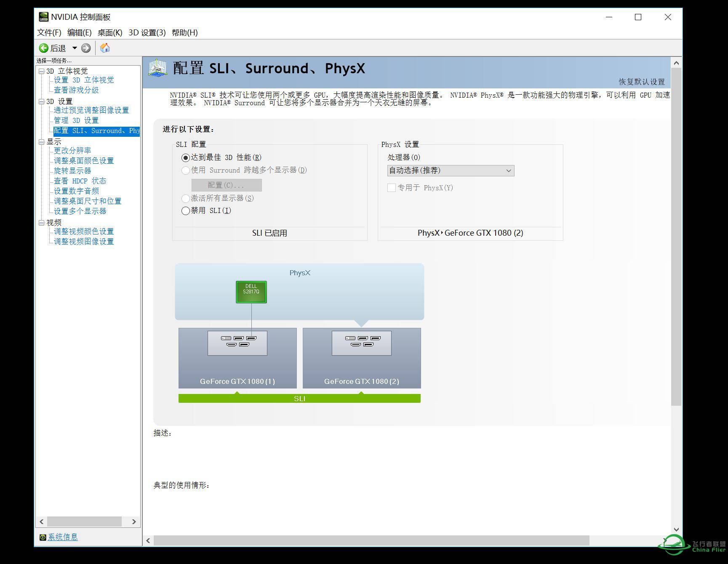Screen dimensions: 728x564
Task: Open the 帮助(H) menu
Action: [184, 32]
